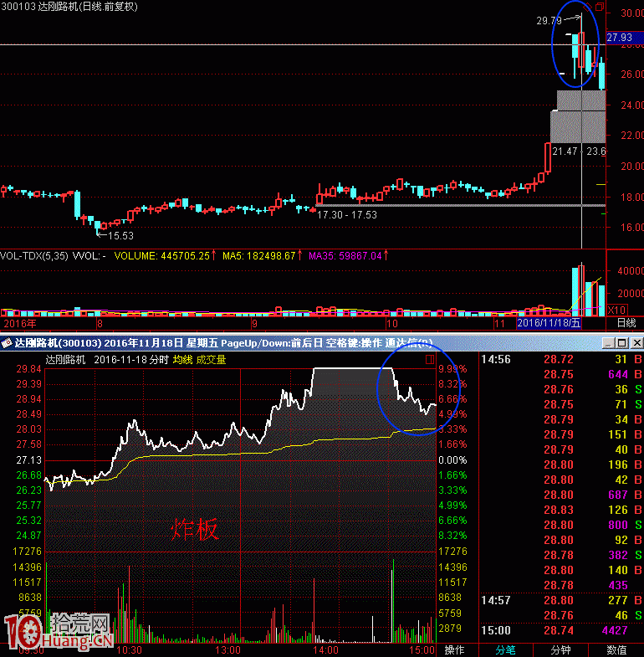Click the 28.74 closing tick price
644x657 pixels.
(559, 630)
